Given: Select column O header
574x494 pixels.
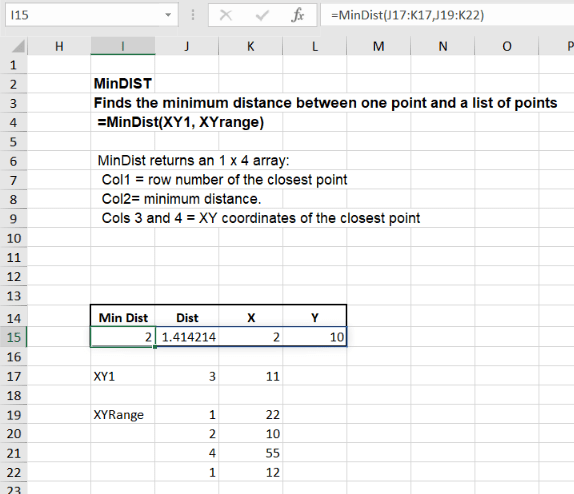Looking at the screenshot, I should tap(507, 46).
